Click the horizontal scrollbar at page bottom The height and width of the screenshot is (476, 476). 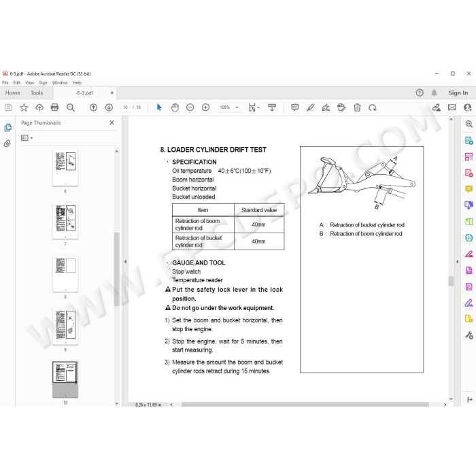coord(305,405)
